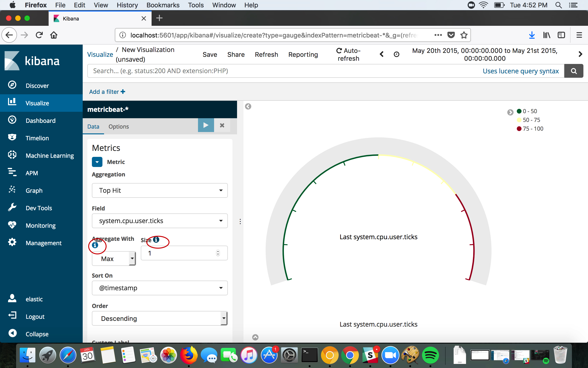Click the Graph nodes icon
This screenshot has width=588, height=368.
coord(12,190)
